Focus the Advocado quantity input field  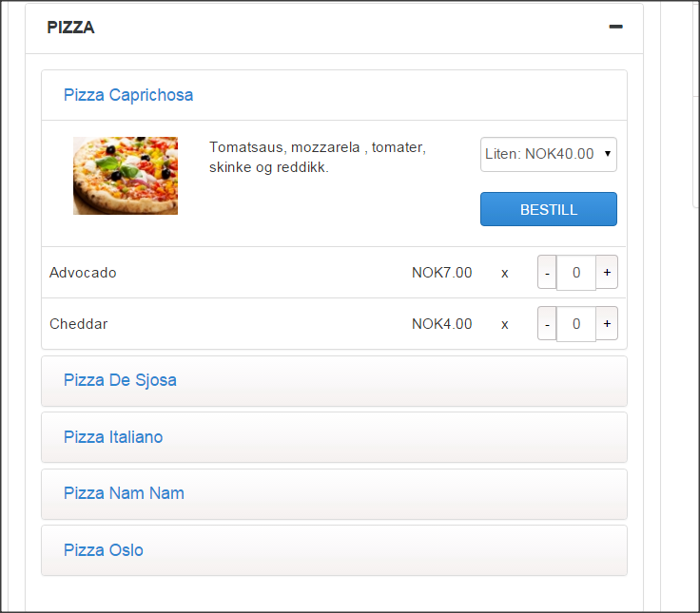(576, 273)
